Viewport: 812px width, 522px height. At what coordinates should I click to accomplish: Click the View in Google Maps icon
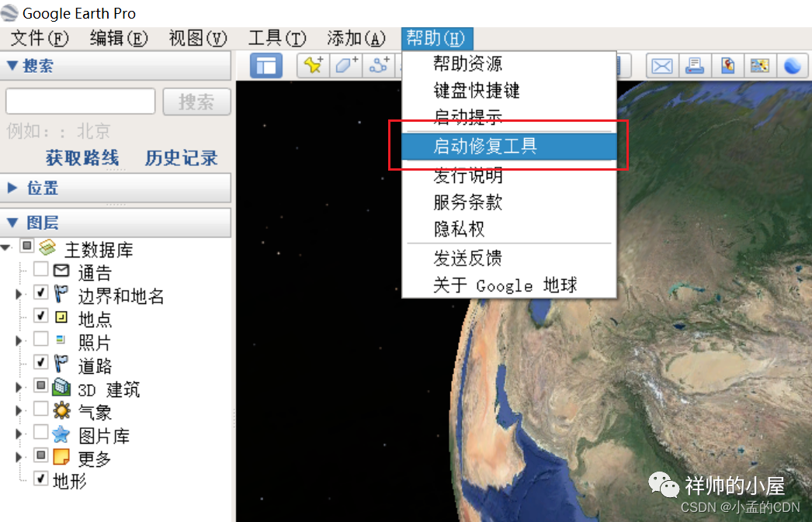pyautogui.click(x=727, y=66)
